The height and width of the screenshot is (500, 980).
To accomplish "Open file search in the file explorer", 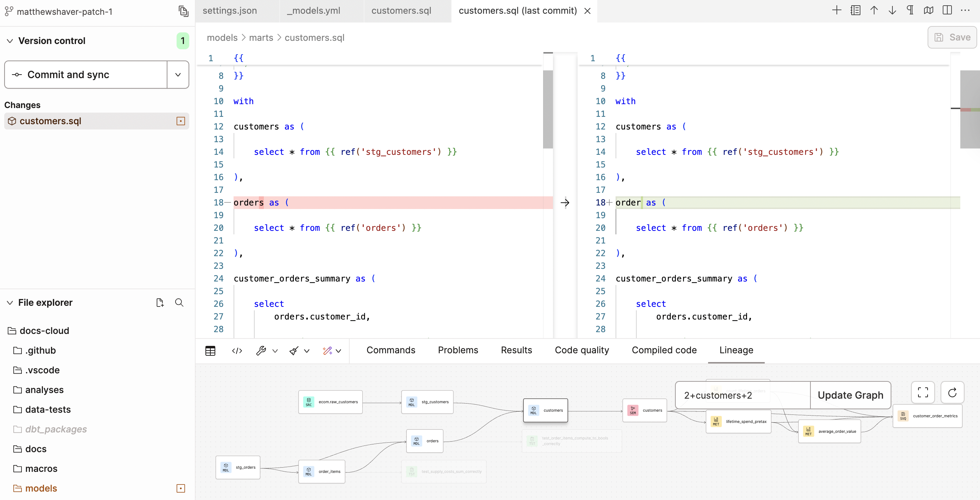I will coord(179,303).
